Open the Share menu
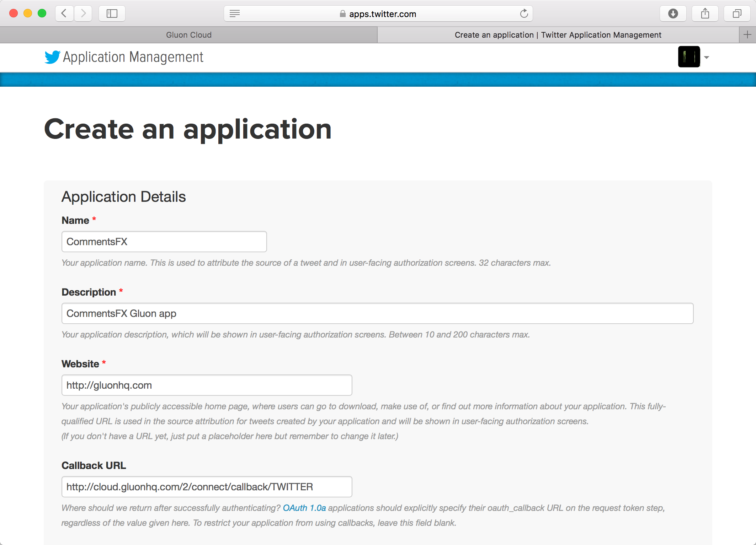756x545 pixels. tap(705, 14)
